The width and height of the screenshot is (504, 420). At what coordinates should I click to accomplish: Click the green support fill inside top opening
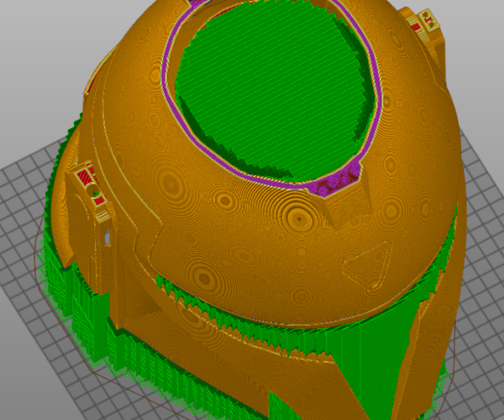273,93
